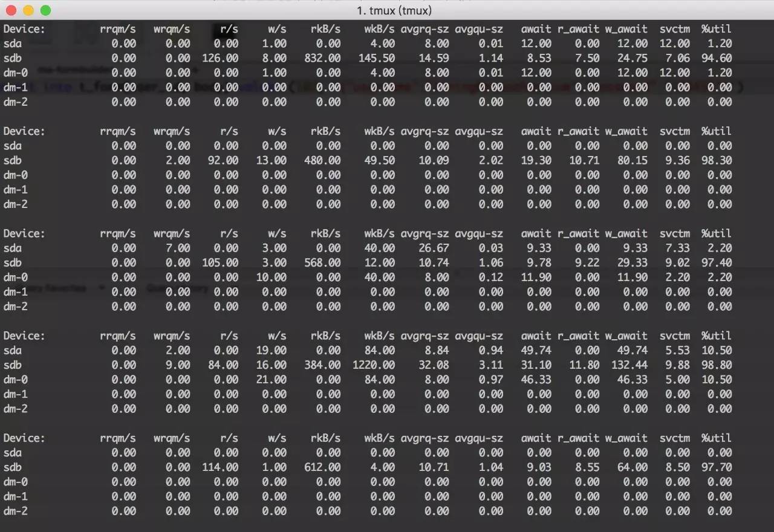Click the wrqm/s value 7.00
This screenshot has height=532, width=774.
point(178,248)
